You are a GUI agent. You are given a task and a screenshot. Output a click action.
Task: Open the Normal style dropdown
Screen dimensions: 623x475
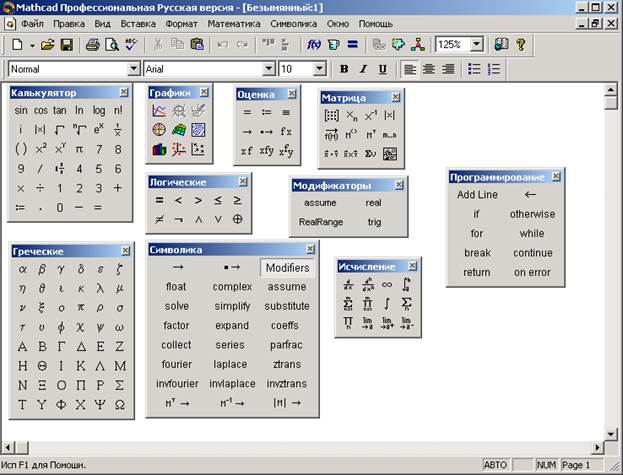pyautogui.click(x=134, y=69)
